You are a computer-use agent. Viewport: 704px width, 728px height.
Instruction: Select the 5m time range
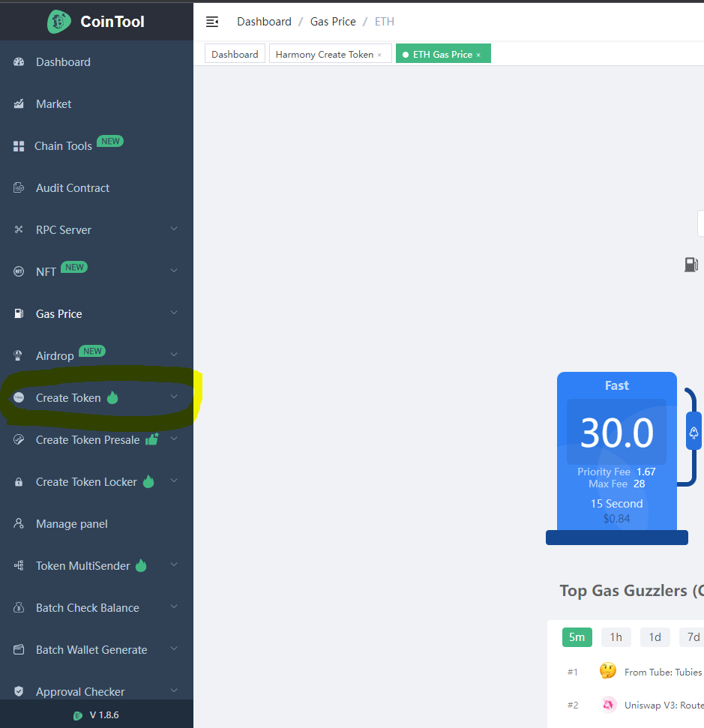pyautogui.click(x=577, y=637)
